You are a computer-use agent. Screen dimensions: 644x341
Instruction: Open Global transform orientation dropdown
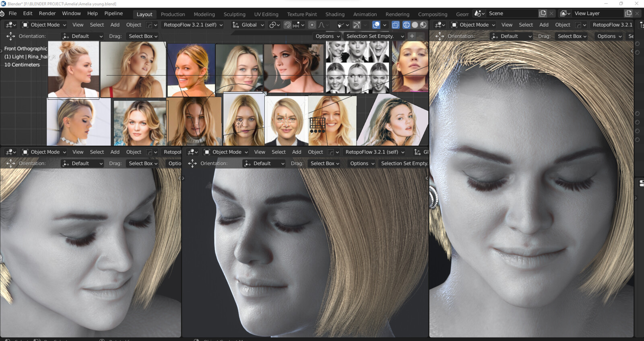(248, 25)
